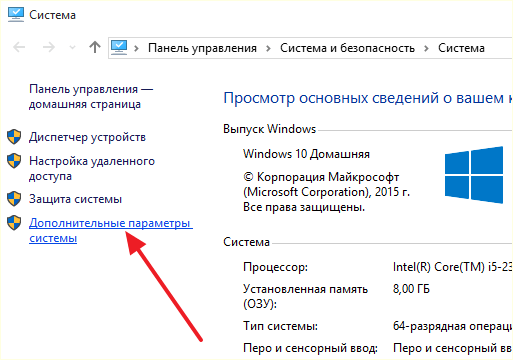
Task: Open Панель управления in the breadcrumb
Action: 202,48
